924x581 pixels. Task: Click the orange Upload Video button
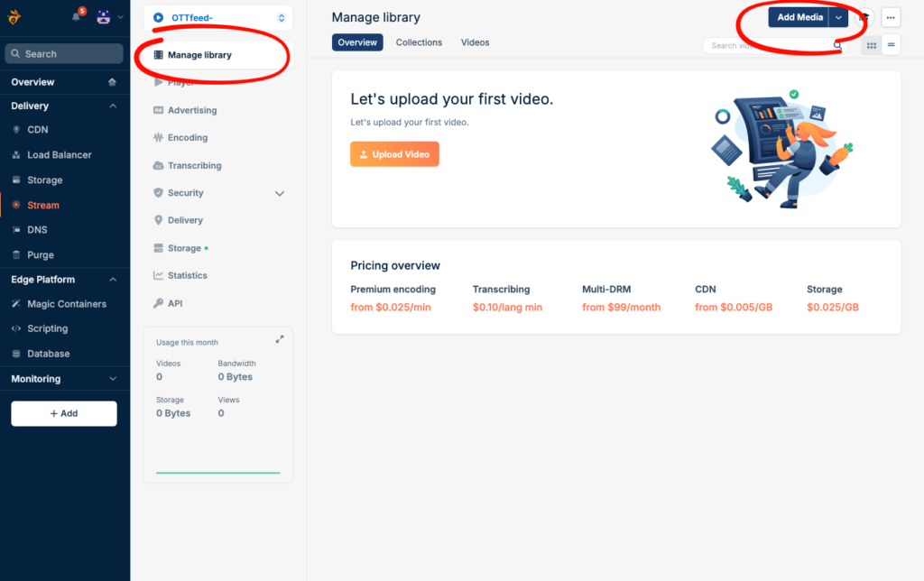395,154
